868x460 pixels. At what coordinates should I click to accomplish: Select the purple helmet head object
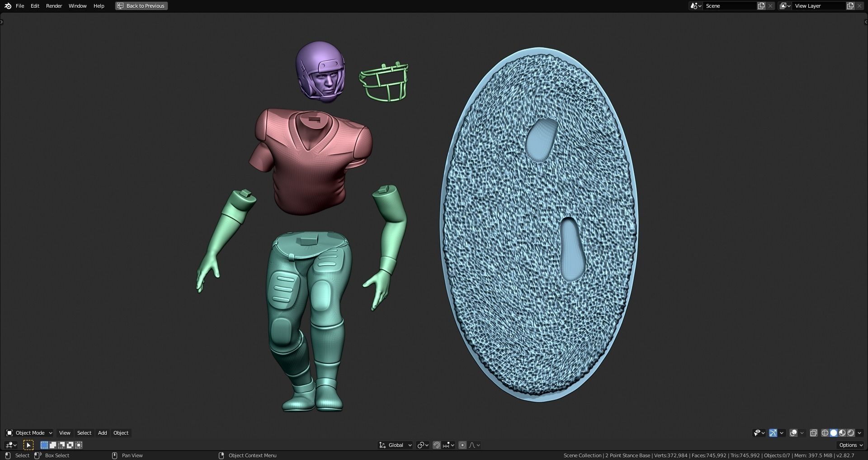click(x=320, y=71)
